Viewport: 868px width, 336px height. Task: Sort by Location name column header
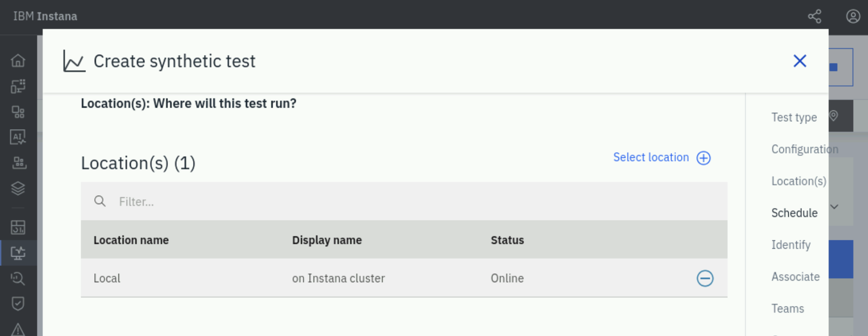click(x=131, y=240)
